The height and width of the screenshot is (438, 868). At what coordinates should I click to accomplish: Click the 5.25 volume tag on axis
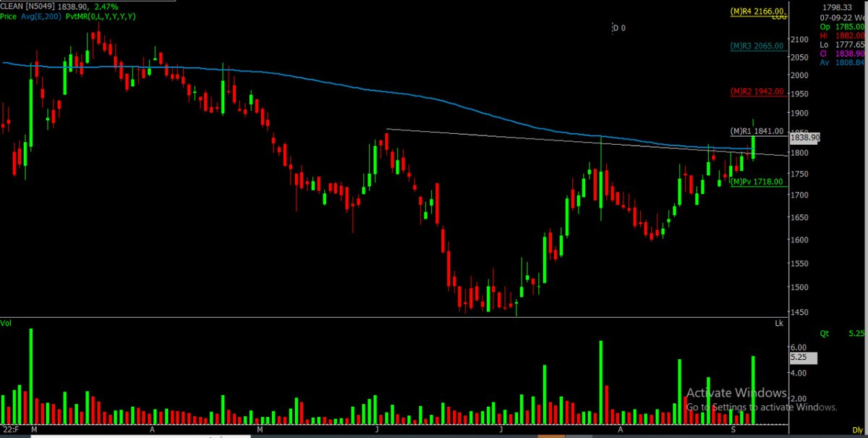[x=804, y=358]
